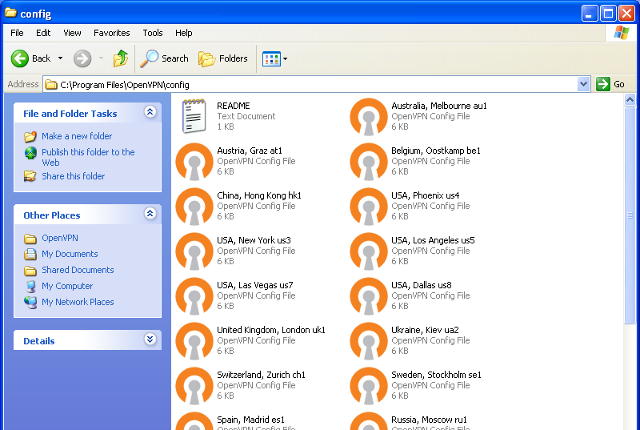Click the green Go arrow button
The image size is (640, 430).
602,84
